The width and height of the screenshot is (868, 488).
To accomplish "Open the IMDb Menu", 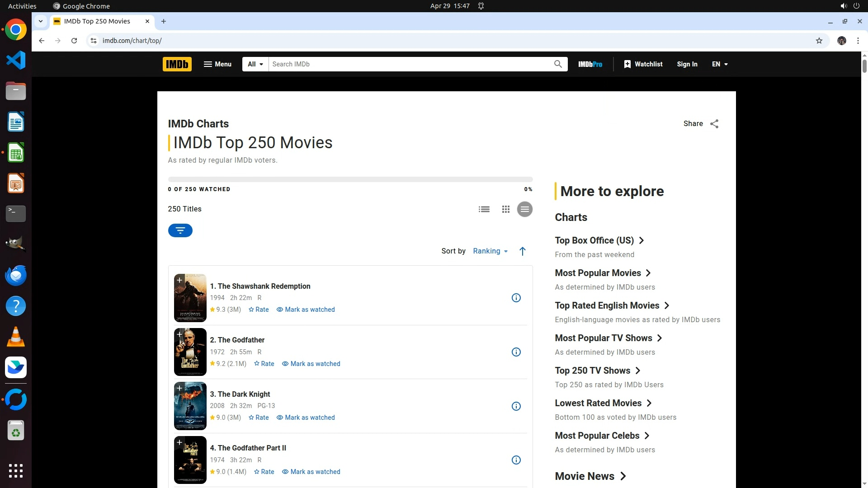I will point(217,64).
